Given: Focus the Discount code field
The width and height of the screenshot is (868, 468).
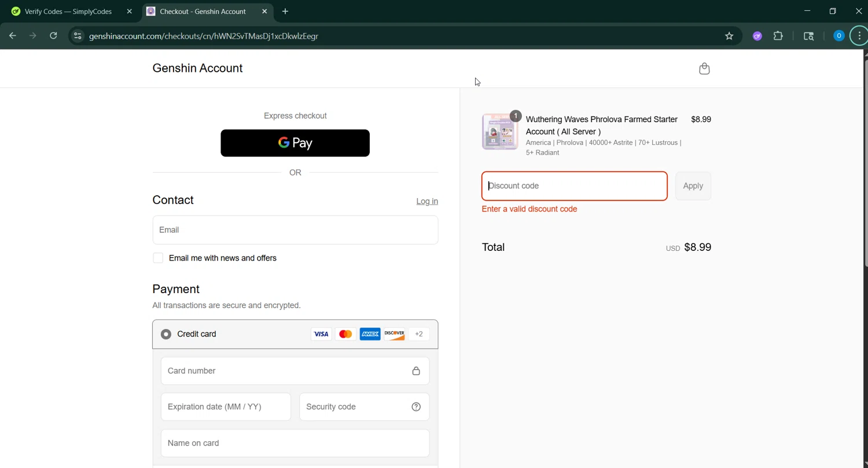Looking at the screenshot, I should coord(575,186).
